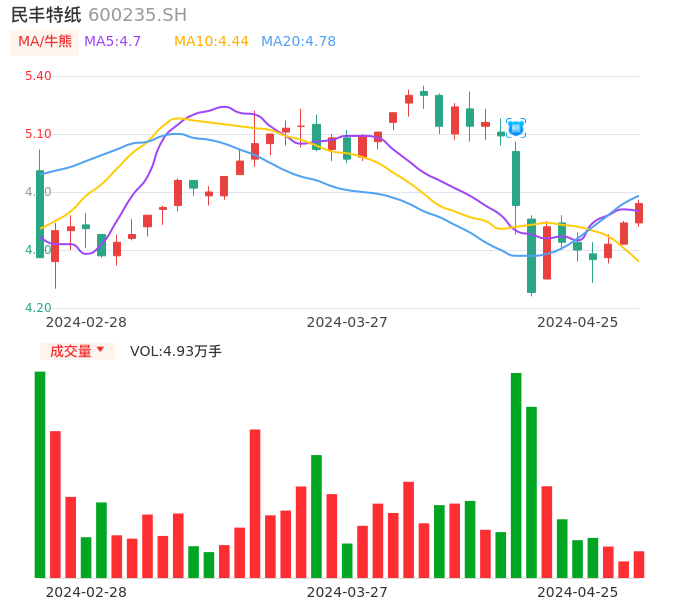Select the MA/牛熊 indicator tab
The width and height of the screenshot is (686, 606).
(45, 42)
